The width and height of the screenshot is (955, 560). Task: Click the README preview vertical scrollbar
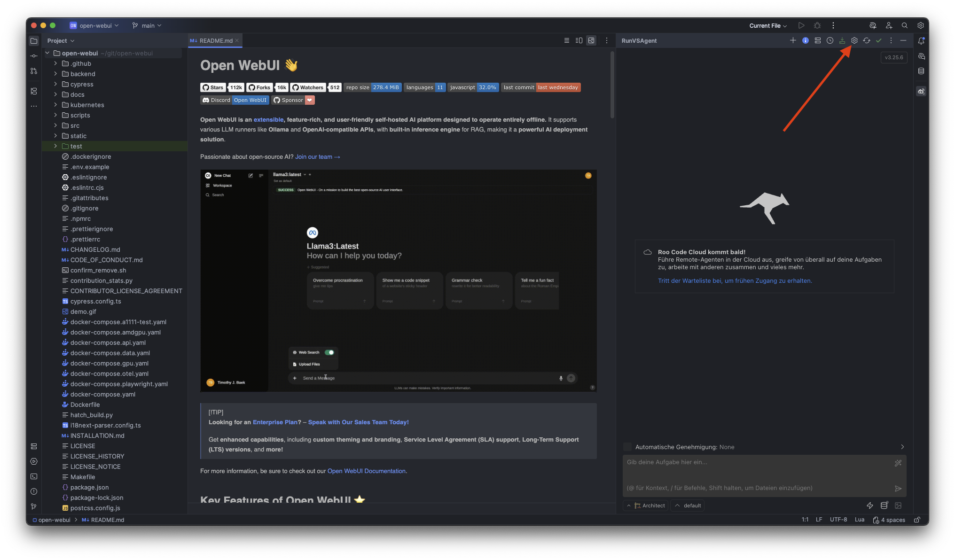point(612,85)
